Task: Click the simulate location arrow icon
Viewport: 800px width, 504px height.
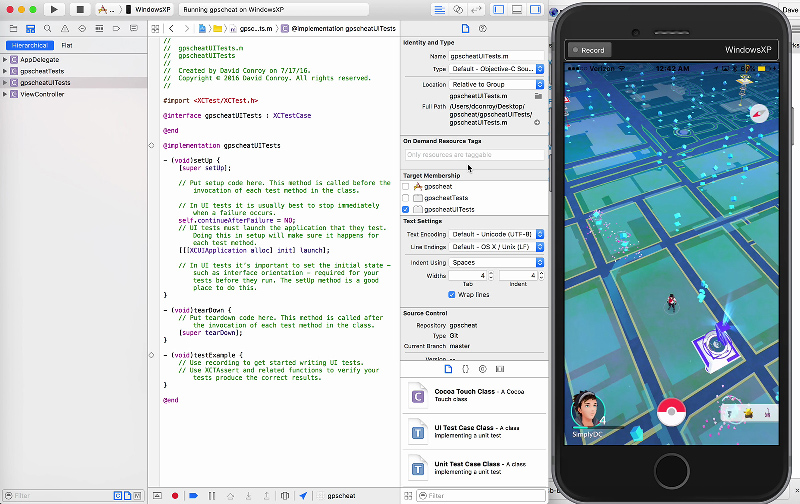Action: (302, 495)
